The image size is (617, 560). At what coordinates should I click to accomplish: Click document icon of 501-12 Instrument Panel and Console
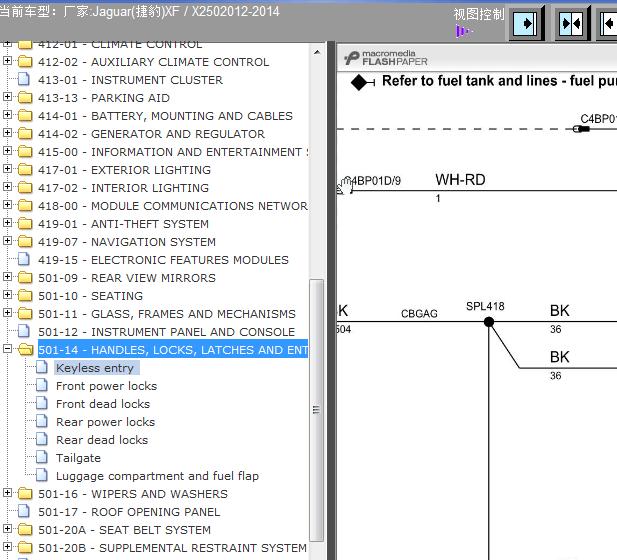pos(24,331)
